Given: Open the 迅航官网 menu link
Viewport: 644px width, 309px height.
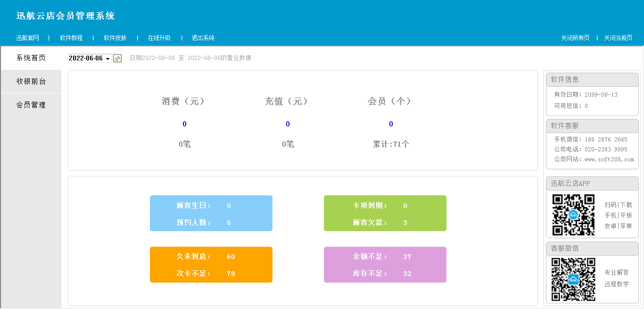Looking at the screenshot, I should point(28,38).
